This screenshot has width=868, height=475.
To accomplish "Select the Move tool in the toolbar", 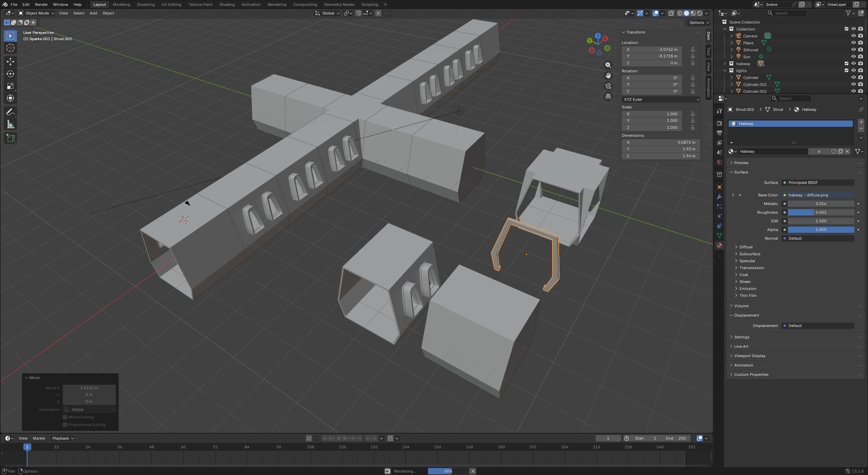I will pos(10,62).
